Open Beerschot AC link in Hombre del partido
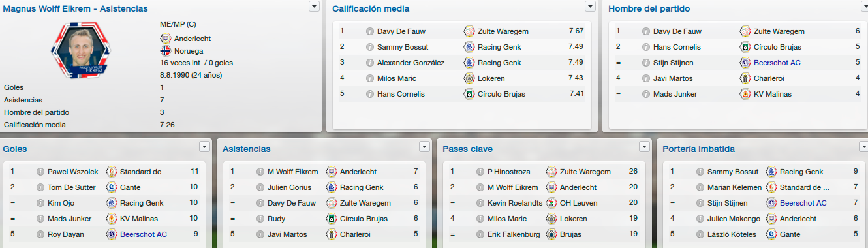The width and height of the screenshot is (868, 248). click(777, 63)
